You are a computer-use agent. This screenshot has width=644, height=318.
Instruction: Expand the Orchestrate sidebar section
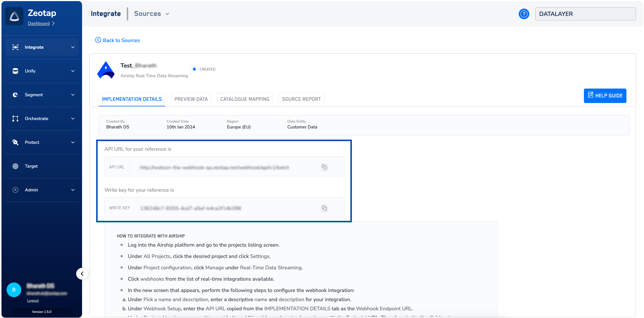click(73, 118)
